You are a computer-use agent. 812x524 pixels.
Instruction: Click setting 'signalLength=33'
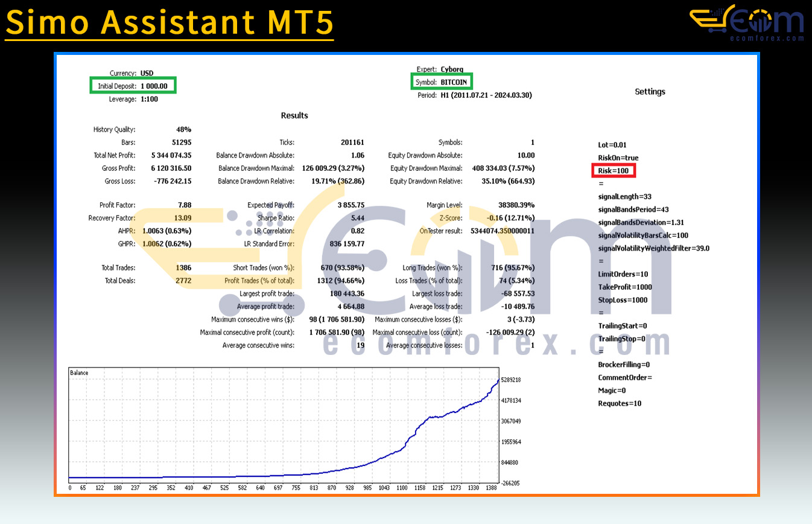coord(625,197)
